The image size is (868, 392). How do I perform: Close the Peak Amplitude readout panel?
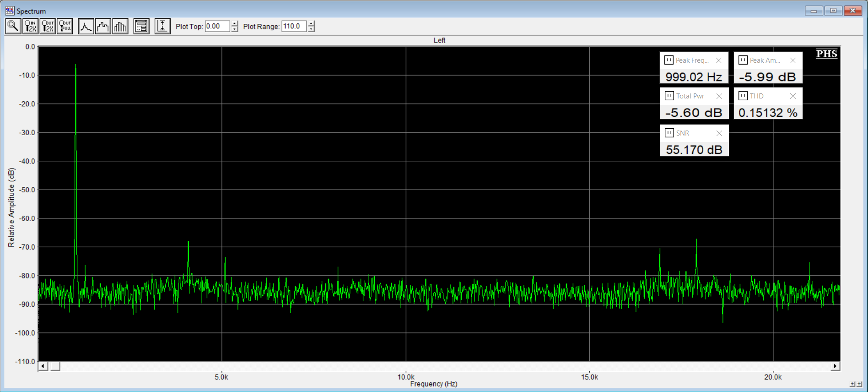point(793,60)
